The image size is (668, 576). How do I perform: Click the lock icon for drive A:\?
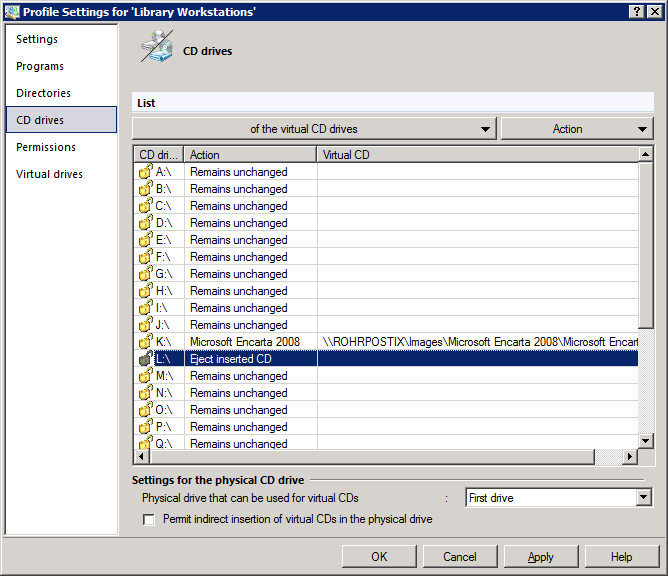[145, 171]
